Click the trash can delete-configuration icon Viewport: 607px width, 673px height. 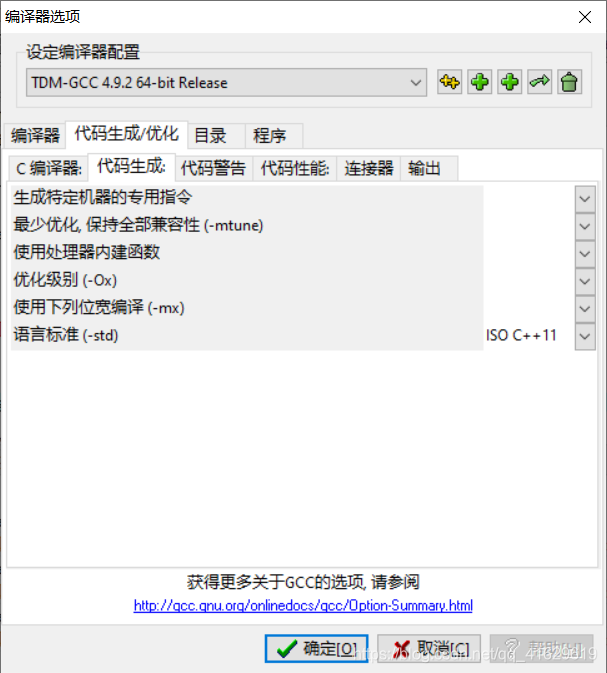(570, 82)
